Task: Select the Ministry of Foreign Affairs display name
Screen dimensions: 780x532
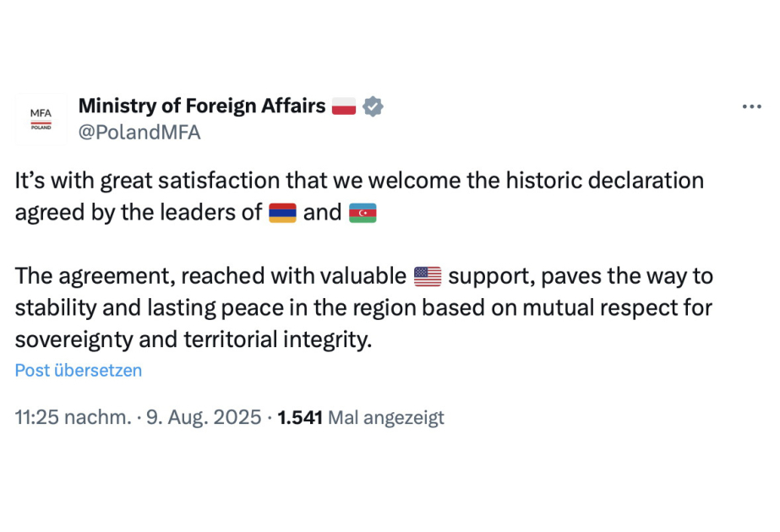Action: [200, 106]
